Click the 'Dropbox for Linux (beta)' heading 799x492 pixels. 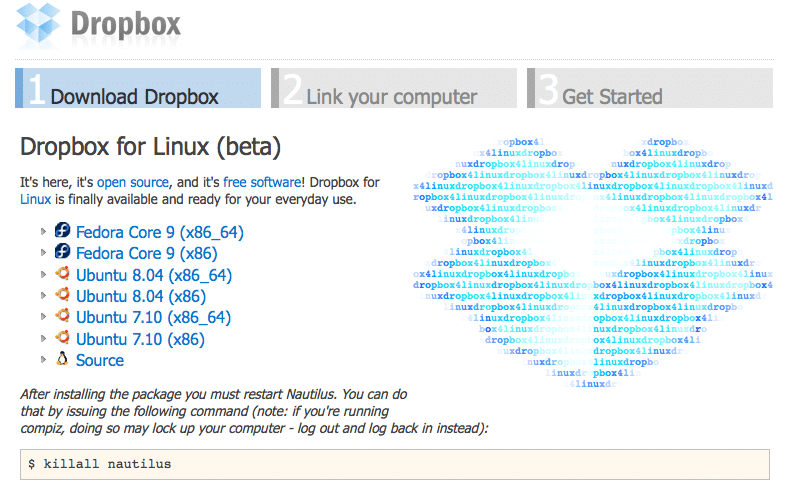(x=150, y=147)
